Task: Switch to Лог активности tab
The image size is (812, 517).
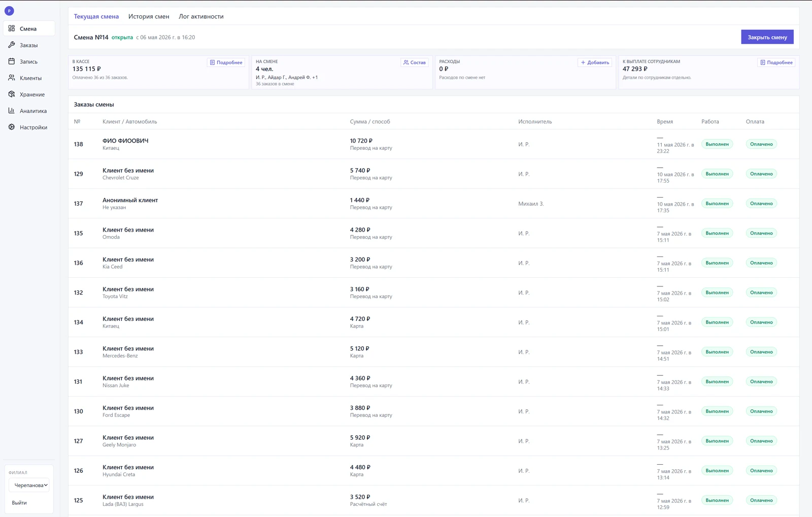Action: click(201, 16)
